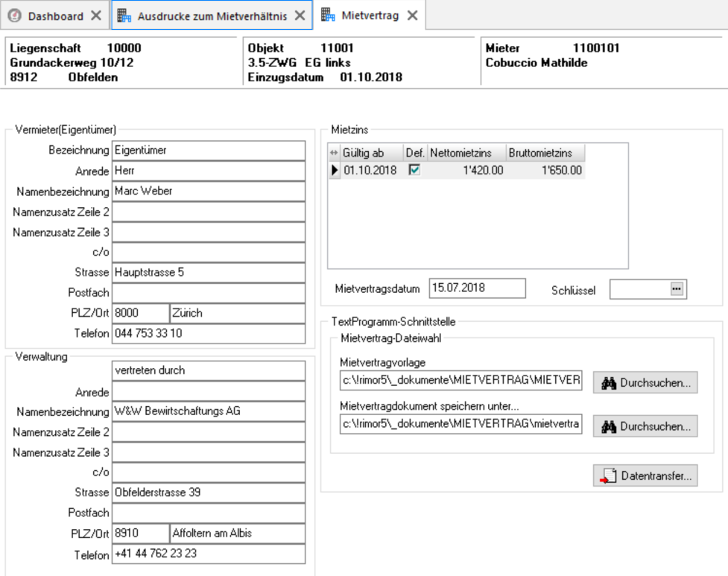This screenshot has height=576, width=728.
Task: Click the Strasse field Hauptstrasse 5
Action: [x=209, y=273]
